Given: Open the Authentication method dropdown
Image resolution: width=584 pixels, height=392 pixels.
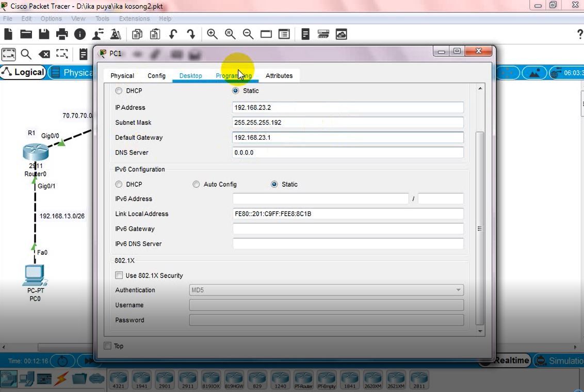Looking at the screenshot, I should click(x=458, y=290).
